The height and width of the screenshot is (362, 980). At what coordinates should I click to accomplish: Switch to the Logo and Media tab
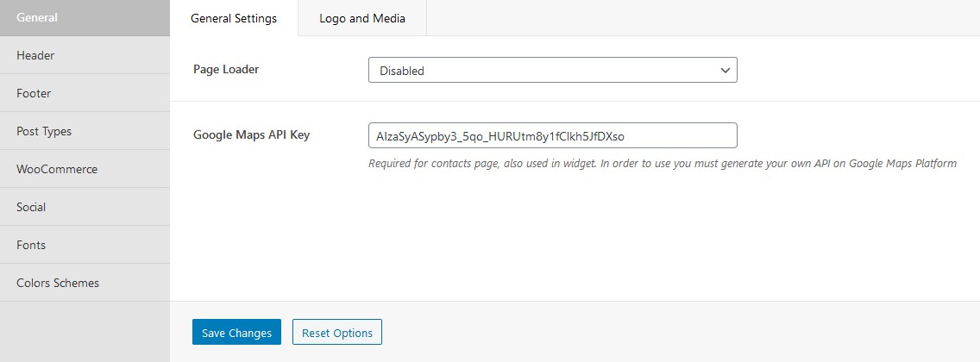(x=362, y=18)
